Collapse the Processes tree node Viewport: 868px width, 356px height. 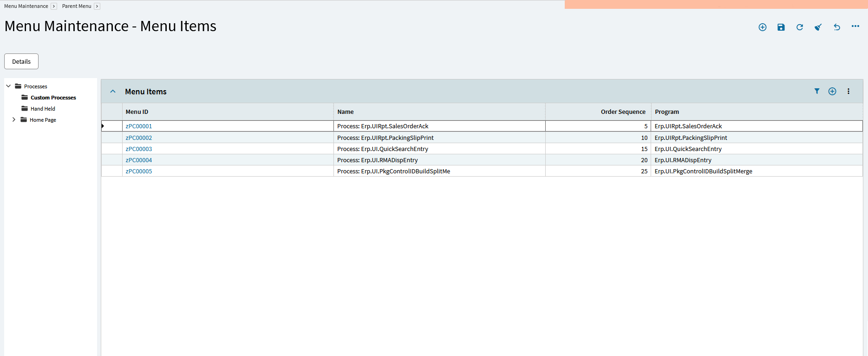click(x=8, y=86)
